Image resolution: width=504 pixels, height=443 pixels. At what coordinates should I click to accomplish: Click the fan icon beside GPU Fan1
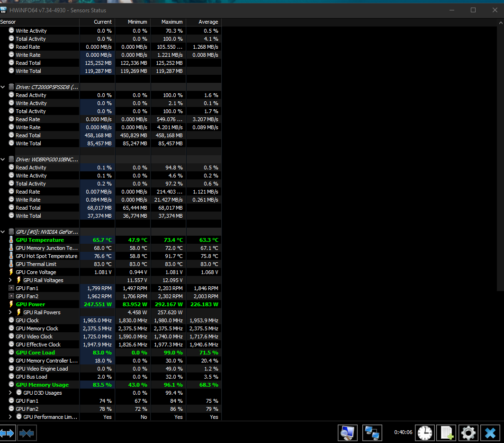[10, 288]
